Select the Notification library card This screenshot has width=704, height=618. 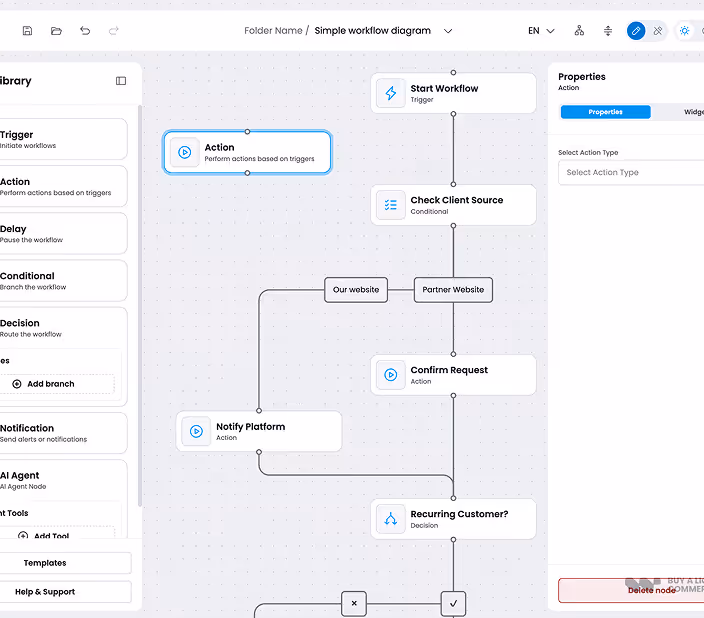coord(63,433)
